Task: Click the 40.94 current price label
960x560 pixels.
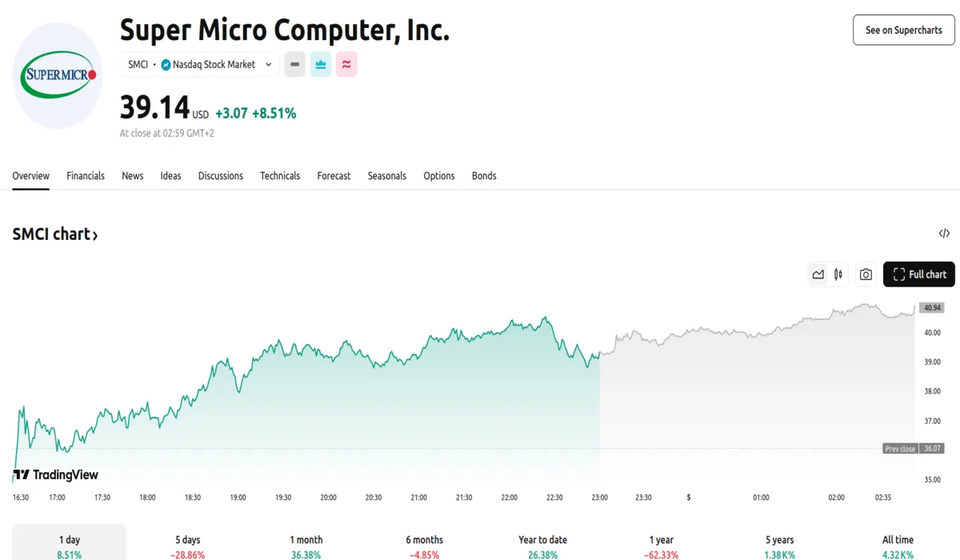Action: tap(931, 307)
